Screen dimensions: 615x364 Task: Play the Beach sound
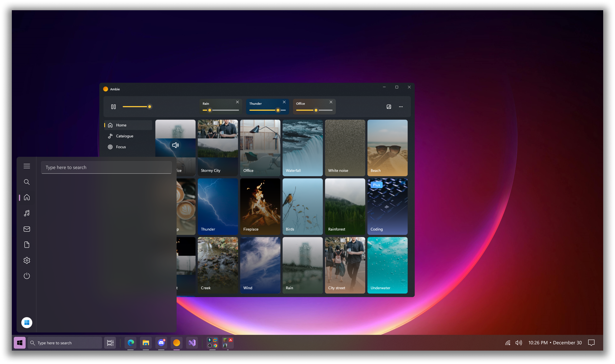tap(388, 148)
